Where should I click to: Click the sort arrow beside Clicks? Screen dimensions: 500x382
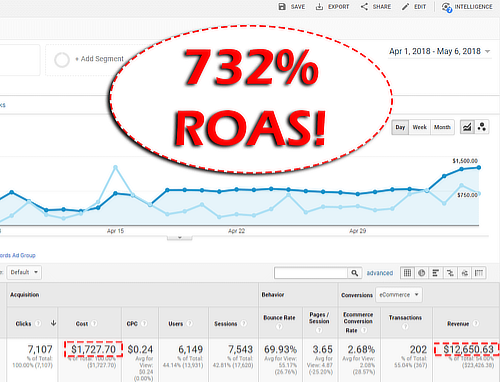click(53, 323)
